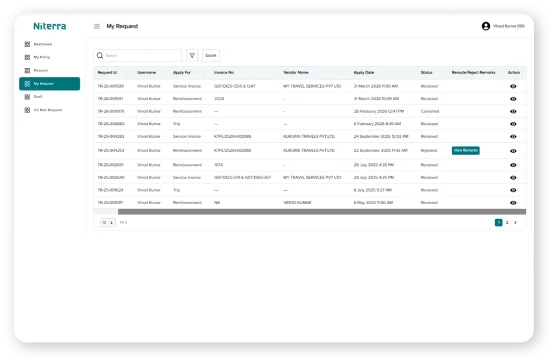Open Dashboard in the sidebar
Screen dimensions: 554x362
coord(49,44)
